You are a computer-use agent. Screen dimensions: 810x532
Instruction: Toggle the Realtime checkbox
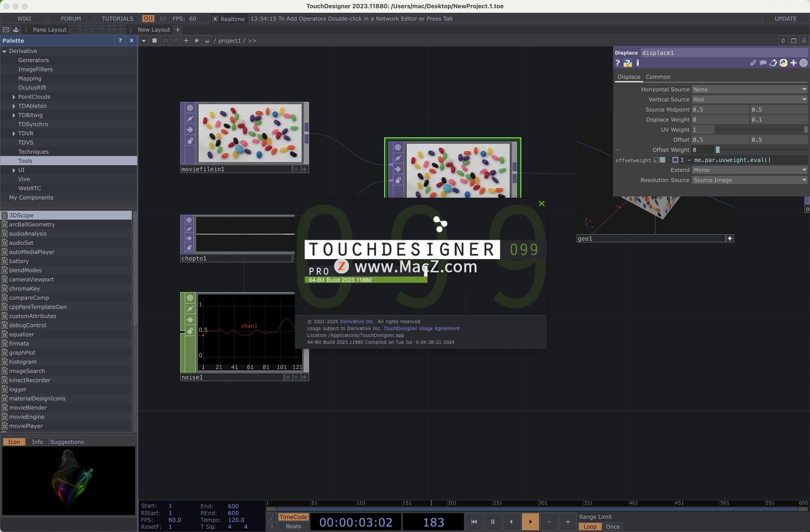[x=215, y=19]
